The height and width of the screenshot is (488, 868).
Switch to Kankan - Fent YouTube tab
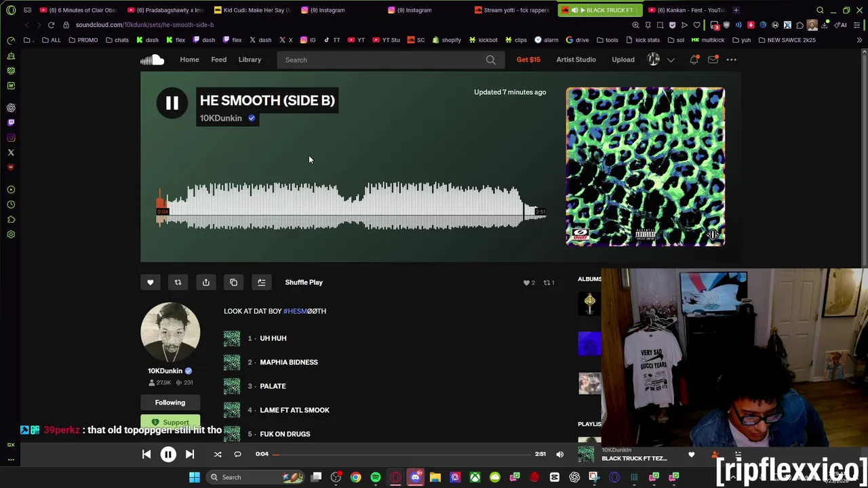(687, 10)
